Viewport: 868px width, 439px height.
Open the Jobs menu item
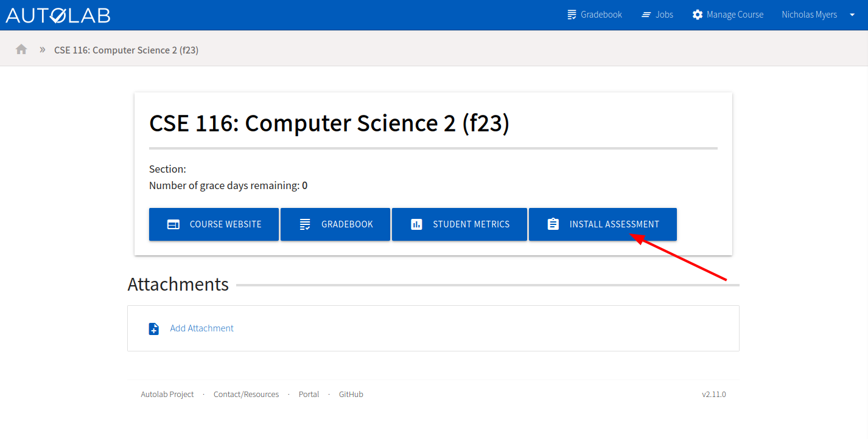(x=657, y=15)
